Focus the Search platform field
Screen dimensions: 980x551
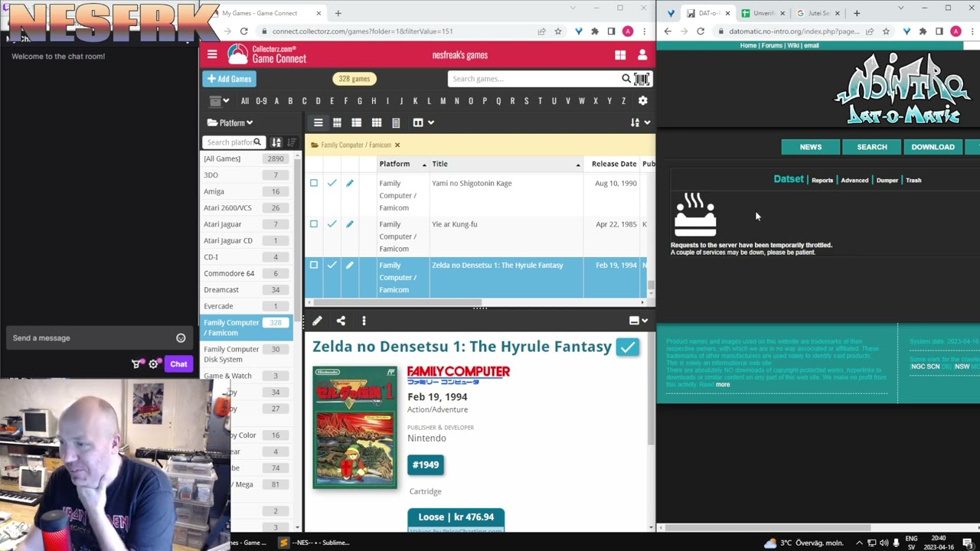tap(228, 142)
